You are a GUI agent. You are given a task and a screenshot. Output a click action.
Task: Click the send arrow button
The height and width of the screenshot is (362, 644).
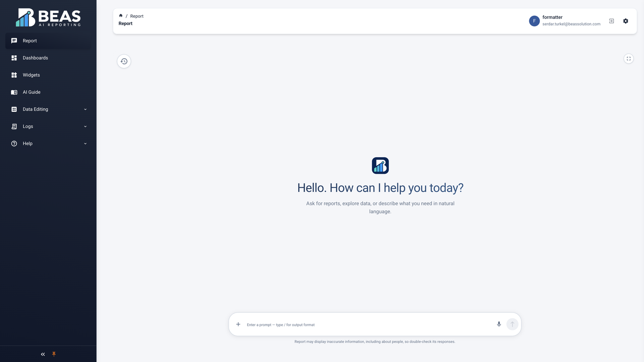512,324
